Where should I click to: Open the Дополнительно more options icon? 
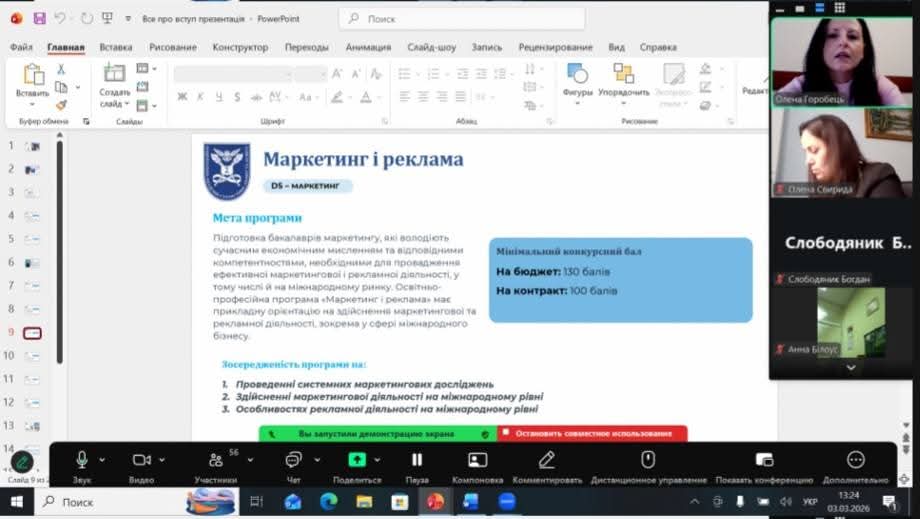point(856,459)
